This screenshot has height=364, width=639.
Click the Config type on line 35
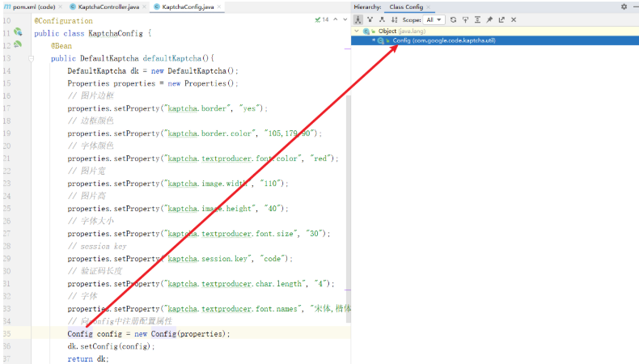pos(80,334)
